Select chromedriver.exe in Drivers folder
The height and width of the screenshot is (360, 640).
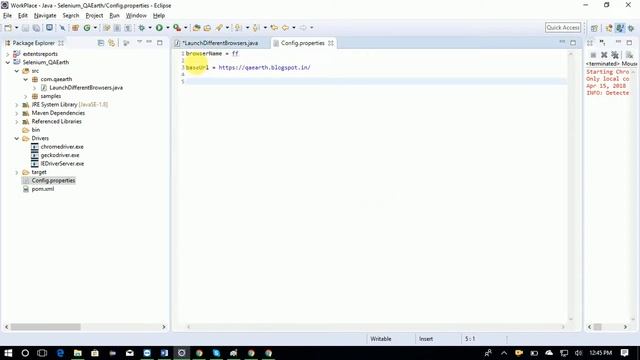pyautogui.click(x=62, y=147)
